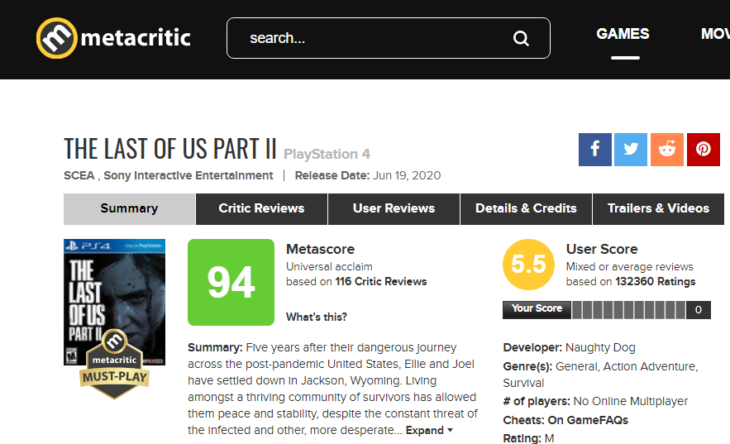Open the Details & Credits tab
This screenshot has height=444, width=730.
coord(526,209)
